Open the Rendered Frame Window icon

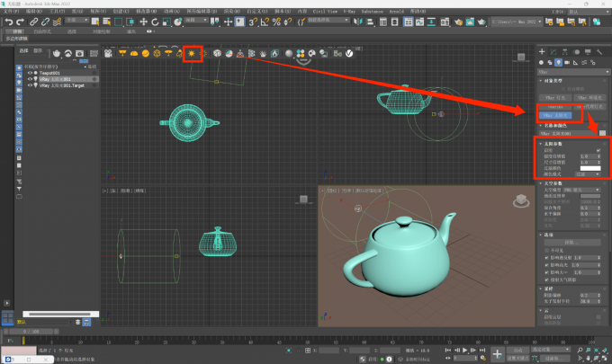coord(470,22)
